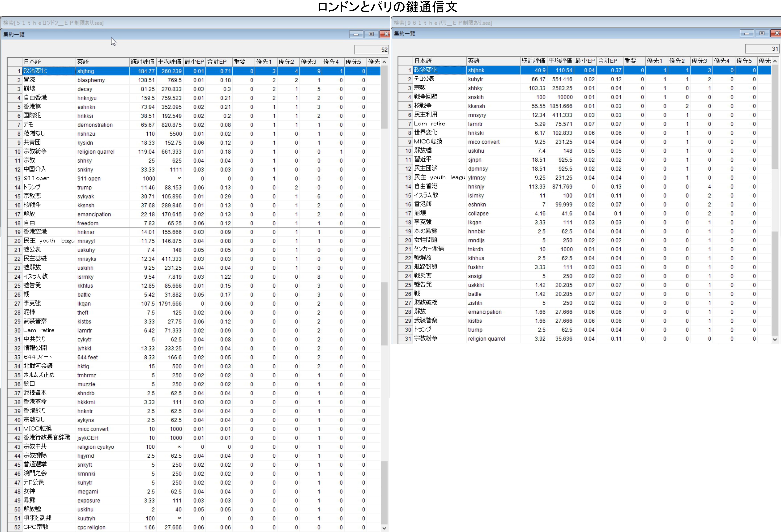Select the テロ公表 row in right table

pos(424,79)
